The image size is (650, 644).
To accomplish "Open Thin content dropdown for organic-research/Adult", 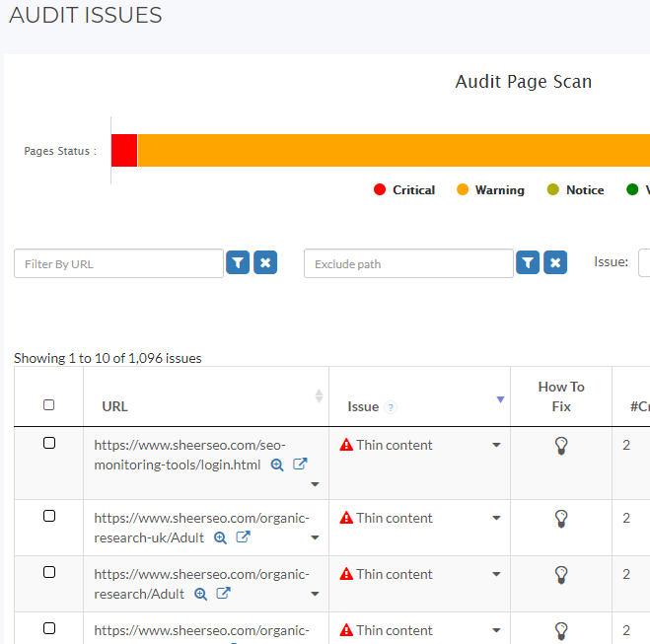I will click(x=496, y=574).
